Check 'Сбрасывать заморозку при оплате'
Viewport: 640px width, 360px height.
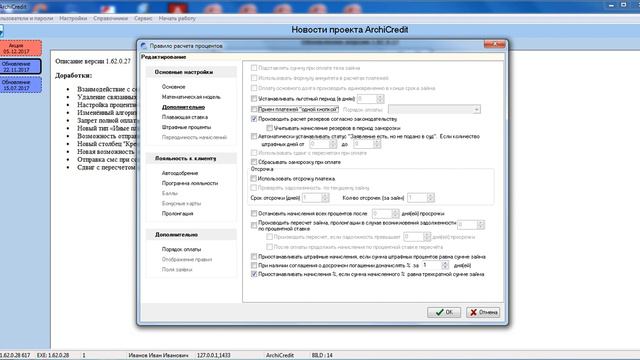point(254,162)
